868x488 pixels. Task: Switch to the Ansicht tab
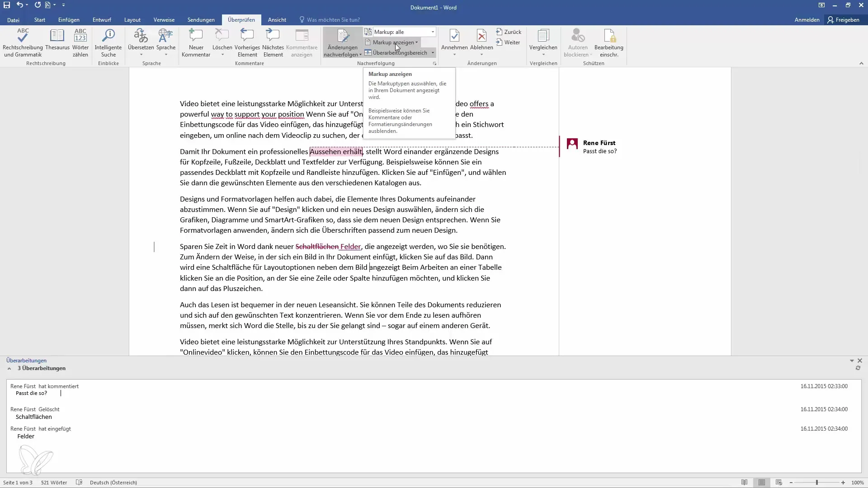coord(277,19)
